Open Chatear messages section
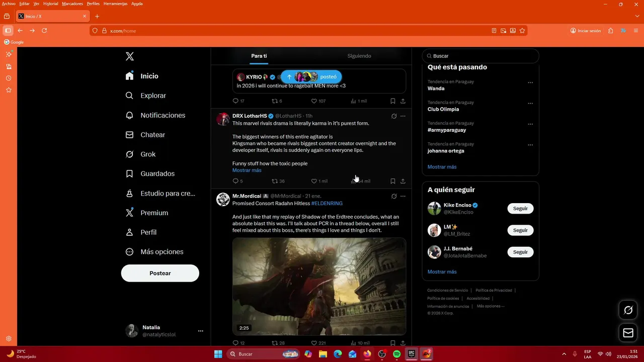 [x=145, y=135]
